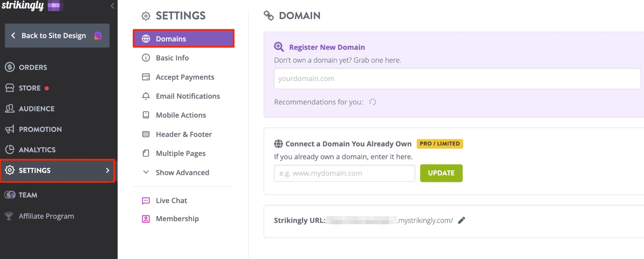Click the red notification dot beside Store
The image size is (644, 259).
[x=47, y=88]
